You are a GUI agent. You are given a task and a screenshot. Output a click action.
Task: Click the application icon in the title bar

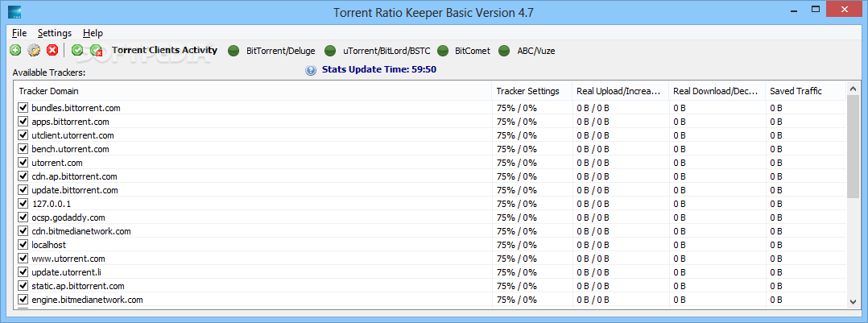click(15, 11)
